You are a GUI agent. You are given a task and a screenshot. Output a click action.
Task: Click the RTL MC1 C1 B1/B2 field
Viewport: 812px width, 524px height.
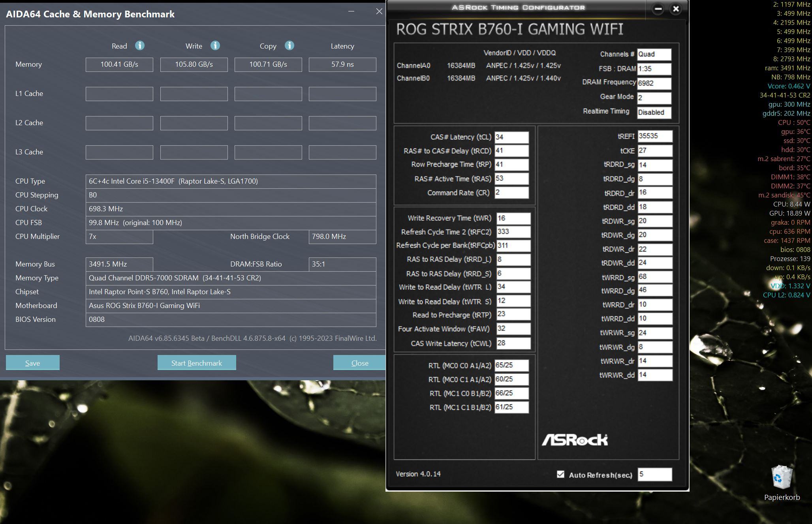pos(511,407)
